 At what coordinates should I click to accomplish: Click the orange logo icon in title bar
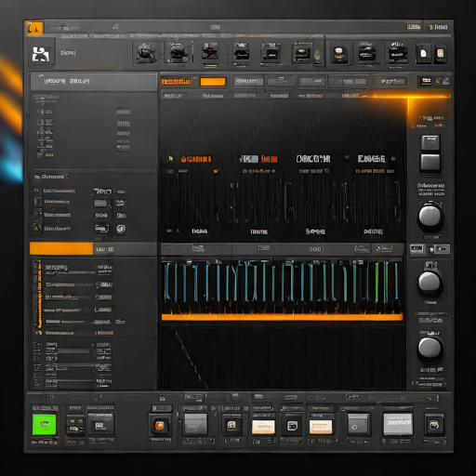pyautogui.click(x=34, y=28)
